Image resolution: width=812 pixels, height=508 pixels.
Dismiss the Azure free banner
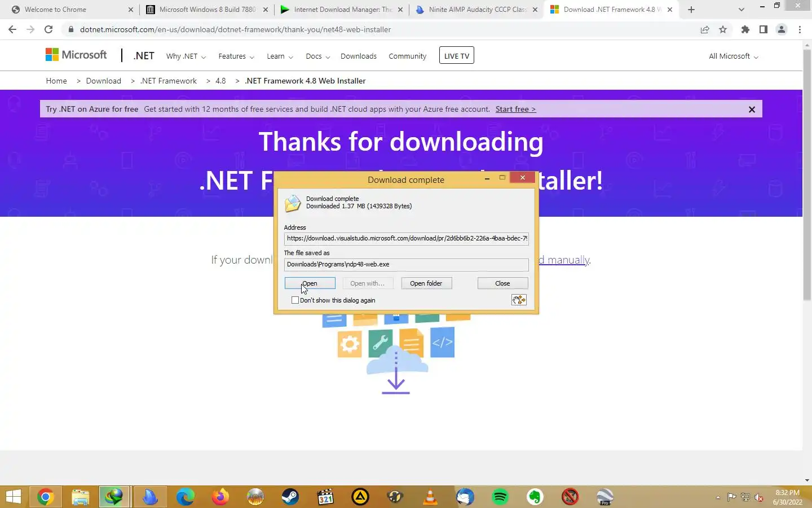pyautogui.click(x=752, y=110)
